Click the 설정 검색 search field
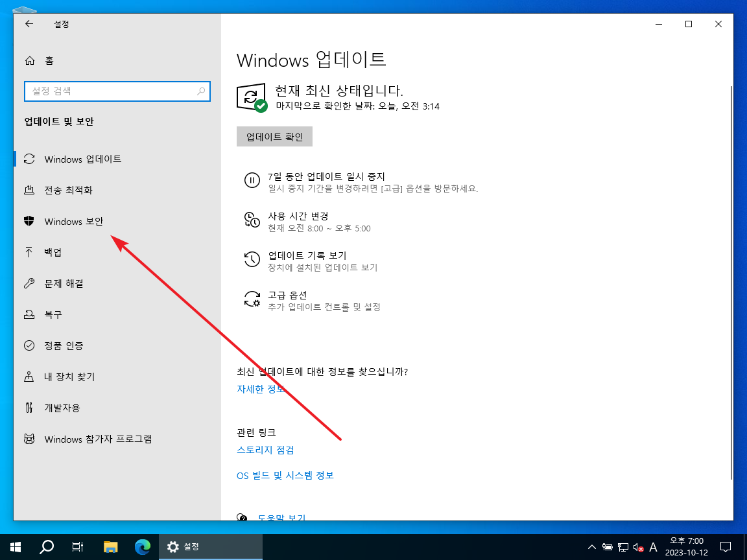This screenshot has height=560, width=747. [117, 91]
